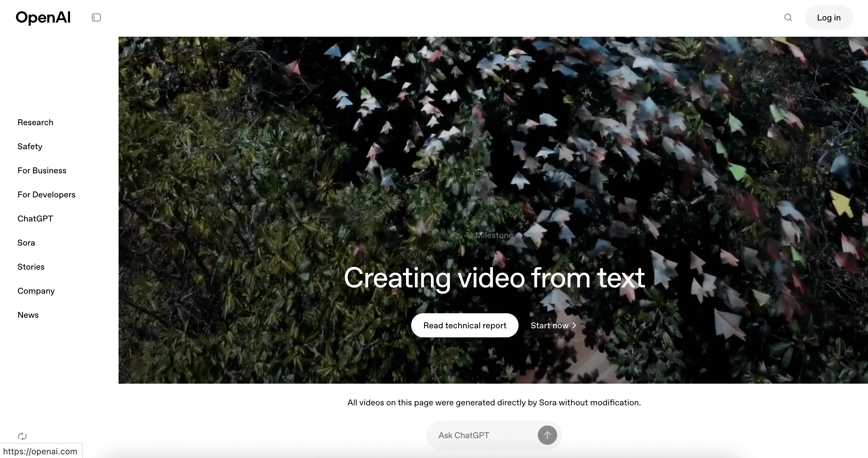
Task: Click the chevron next to Start now
Action: (x=575, y=326)
